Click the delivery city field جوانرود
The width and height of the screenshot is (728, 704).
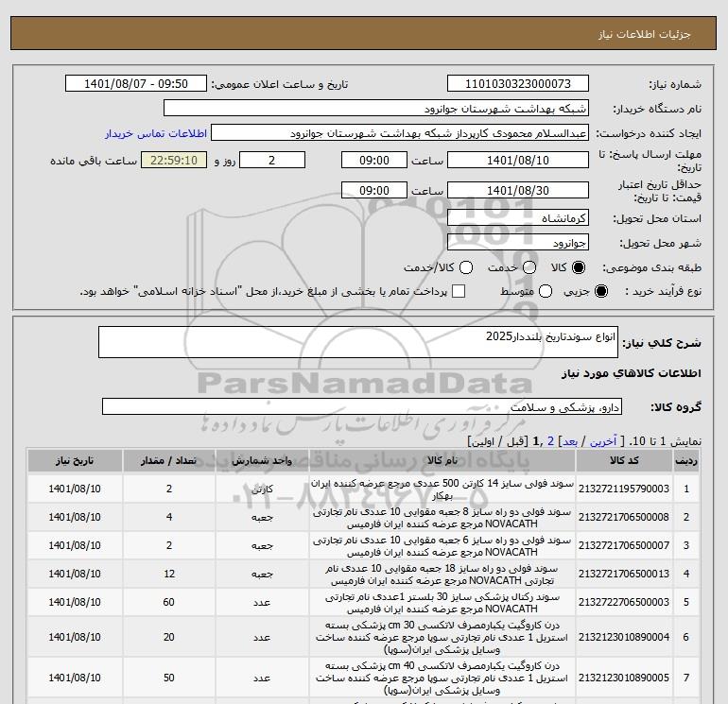518,243
